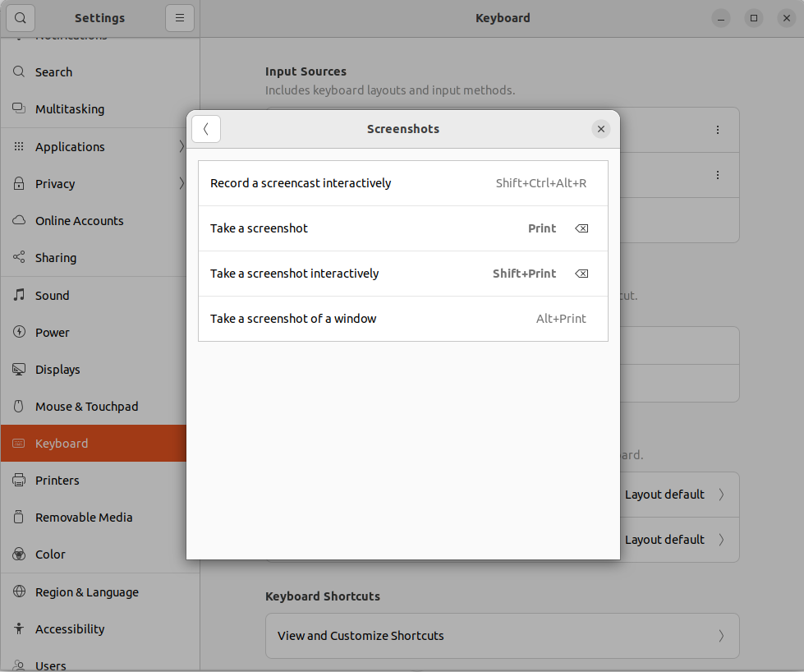Click the Multitasking sidebar icon
The height and width of the screenshot is (672, 804).
tap(19, 108)
